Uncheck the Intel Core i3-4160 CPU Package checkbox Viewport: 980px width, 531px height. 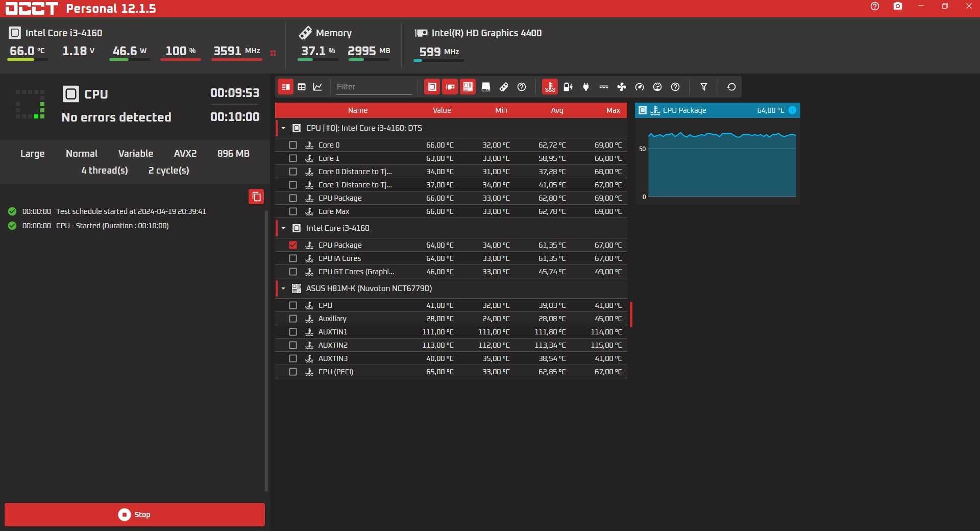(293, 245)
